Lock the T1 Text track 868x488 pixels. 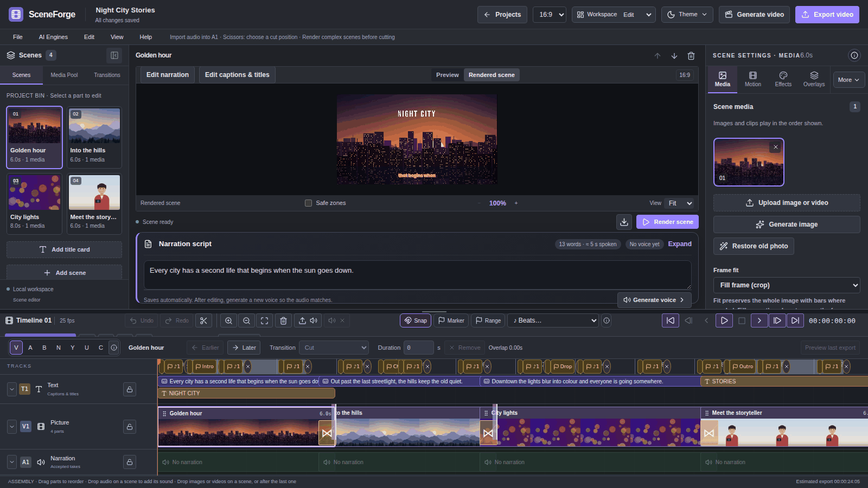130,389
